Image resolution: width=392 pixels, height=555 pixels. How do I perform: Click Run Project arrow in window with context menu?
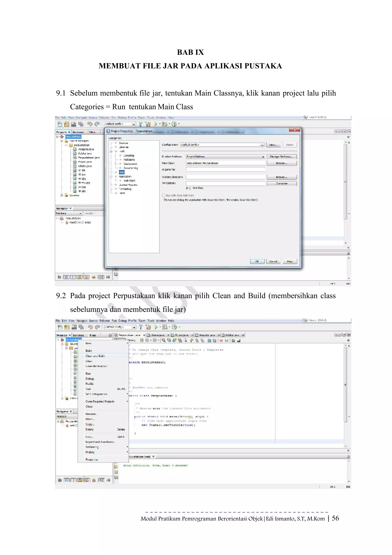pos(156,327)
